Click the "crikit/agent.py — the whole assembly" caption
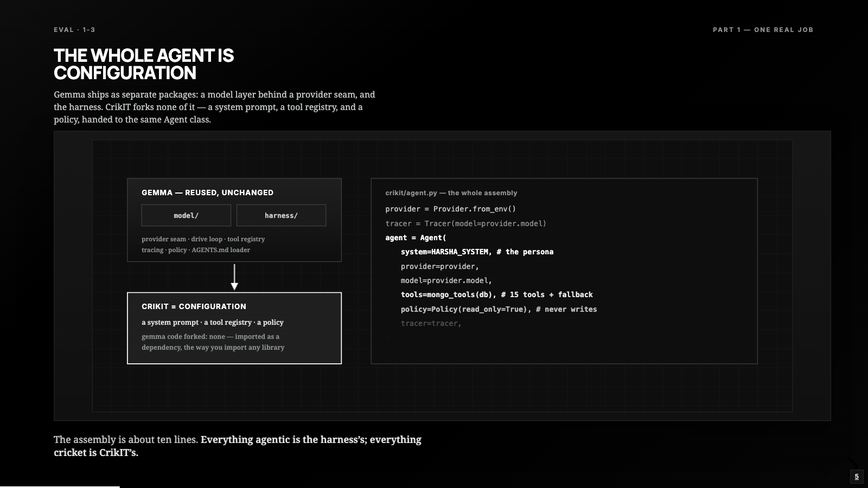 tap(451, 193)
